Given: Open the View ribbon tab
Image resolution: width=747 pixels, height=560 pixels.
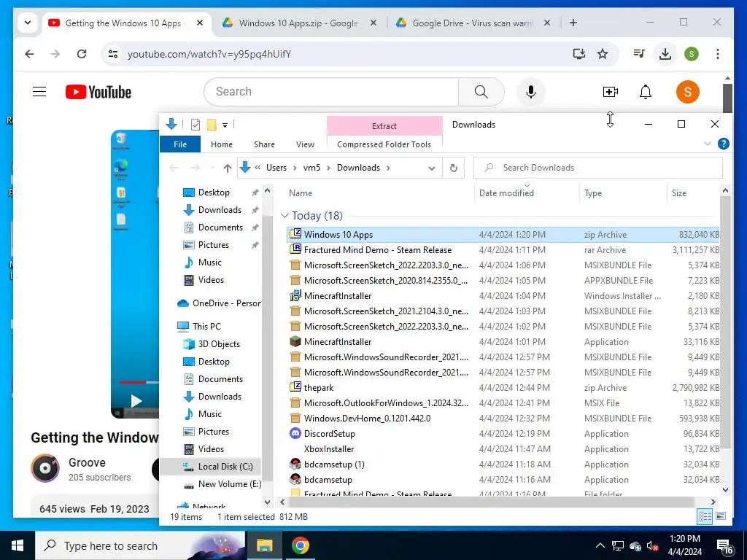Looking at the screenshot, I should (x=305, y=144).
